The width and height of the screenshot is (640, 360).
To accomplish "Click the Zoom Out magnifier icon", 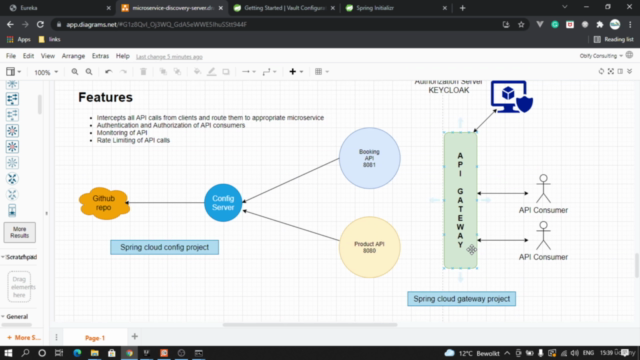I will (x=89, y=72).
